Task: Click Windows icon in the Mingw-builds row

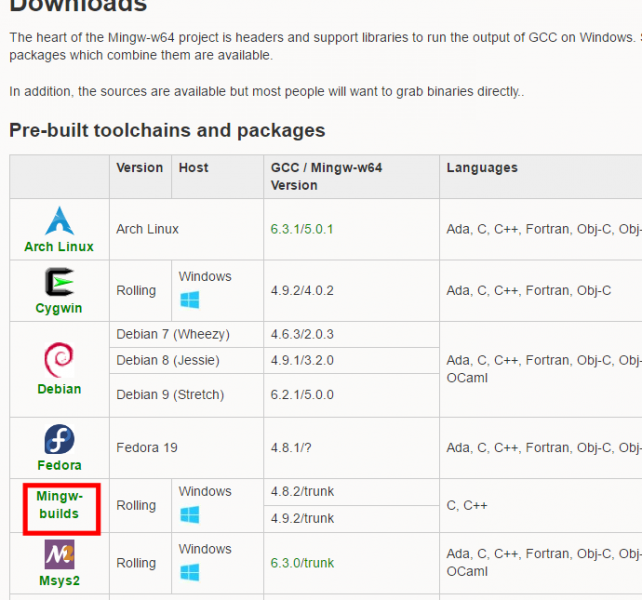Action: pos(189,514)
